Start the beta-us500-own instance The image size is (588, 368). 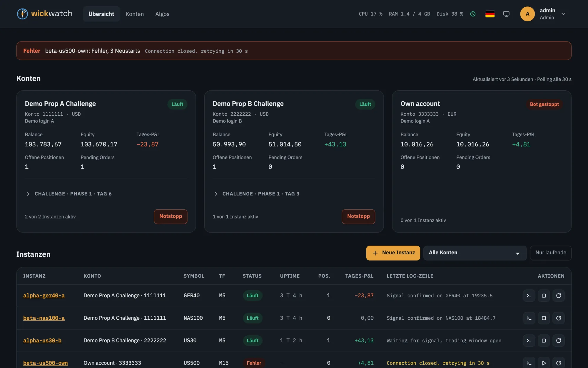[x=544, y=363]
